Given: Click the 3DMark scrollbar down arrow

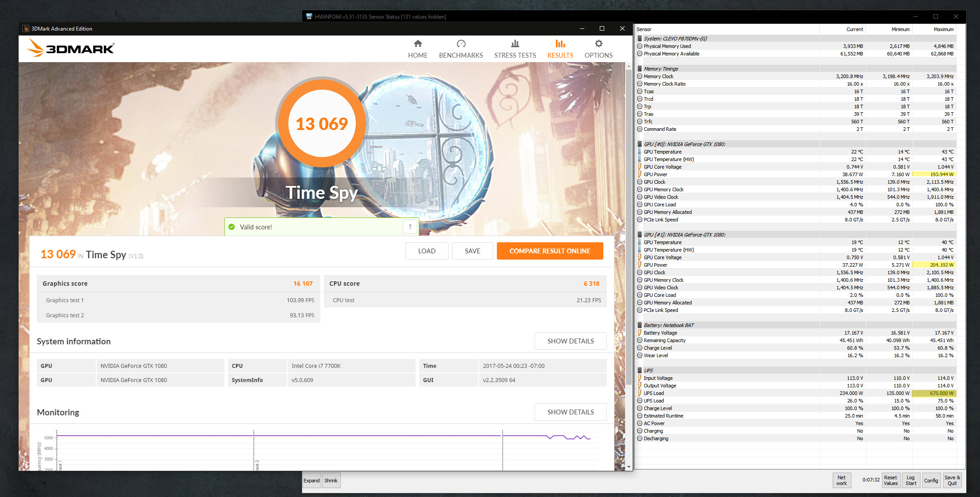Looking at the screenshot, I should [x=629, y=467].
